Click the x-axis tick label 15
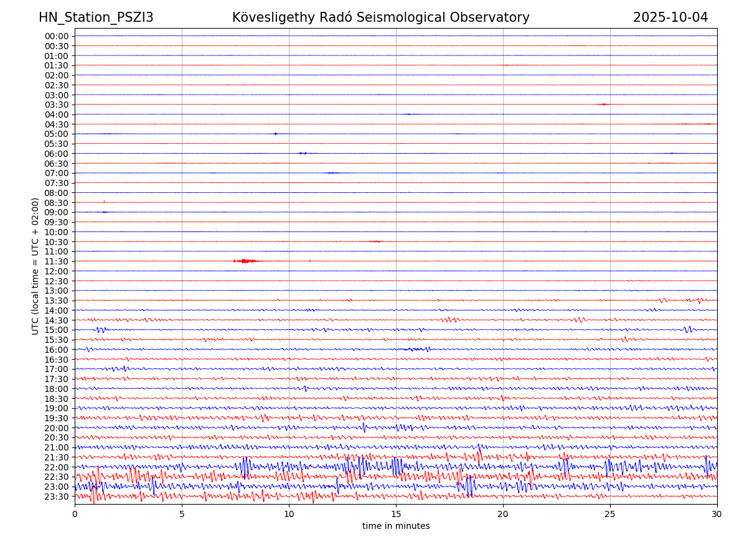This screenshot has height=560, width=747. pos(396,515)
